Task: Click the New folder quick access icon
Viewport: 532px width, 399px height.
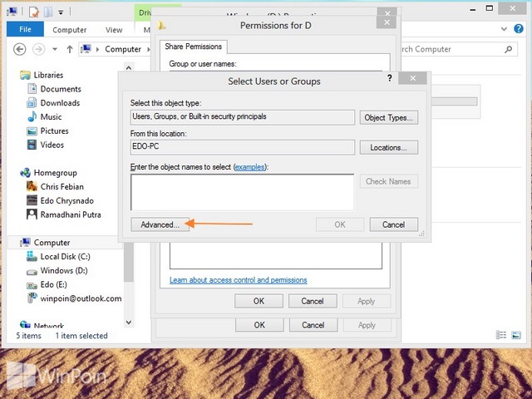Action: [48, 12]
